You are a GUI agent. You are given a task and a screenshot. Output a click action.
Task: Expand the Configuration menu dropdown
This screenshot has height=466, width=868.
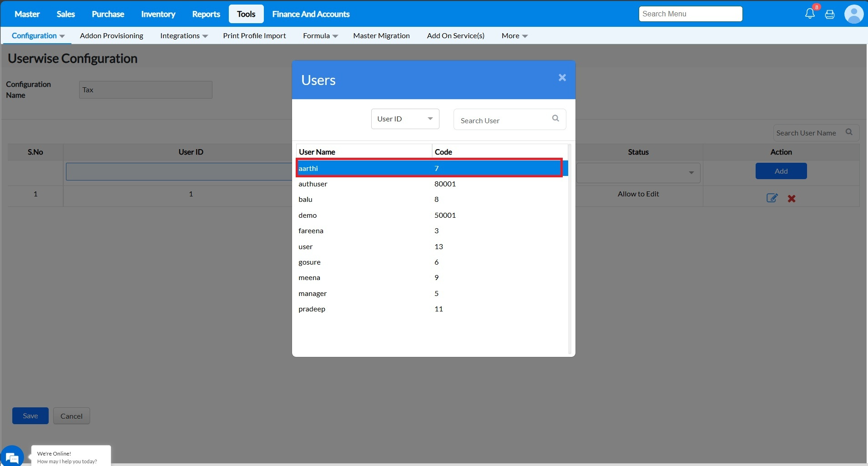38,36
